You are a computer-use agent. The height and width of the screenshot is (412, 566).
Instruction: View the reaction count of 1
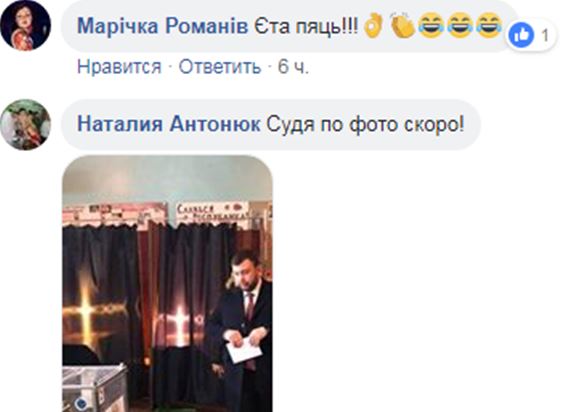545,36
